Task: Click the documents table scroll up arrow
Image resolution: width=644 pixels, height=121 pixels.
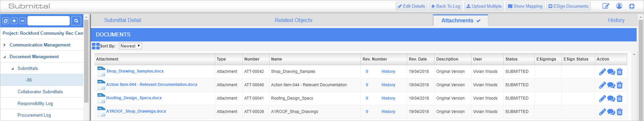Action: pos(634,54)
